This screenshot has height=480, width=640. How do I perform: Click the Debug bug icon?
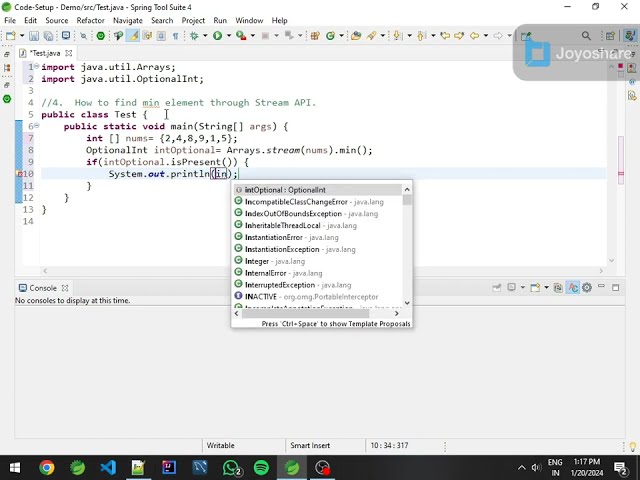click(194, 36)
